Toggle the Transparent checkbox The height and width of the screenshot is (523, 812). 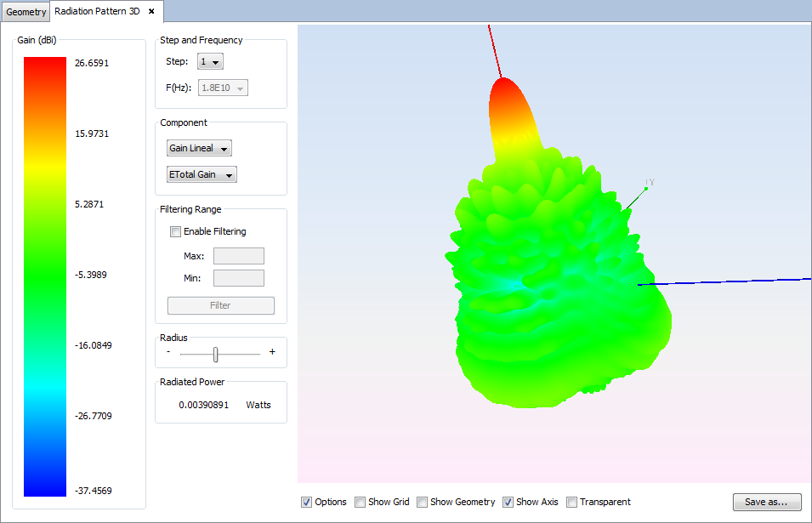tap(572, 502)
